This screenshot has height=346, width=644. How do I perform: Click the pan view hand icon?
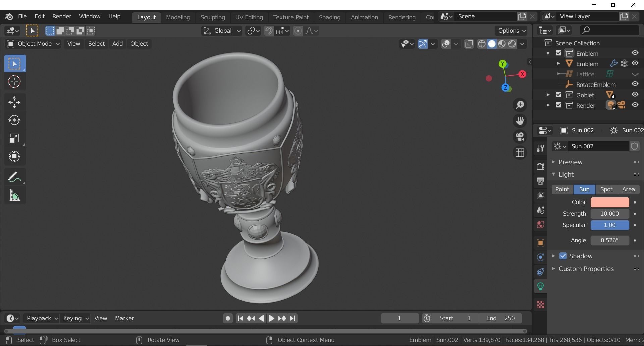pos(520,121)
